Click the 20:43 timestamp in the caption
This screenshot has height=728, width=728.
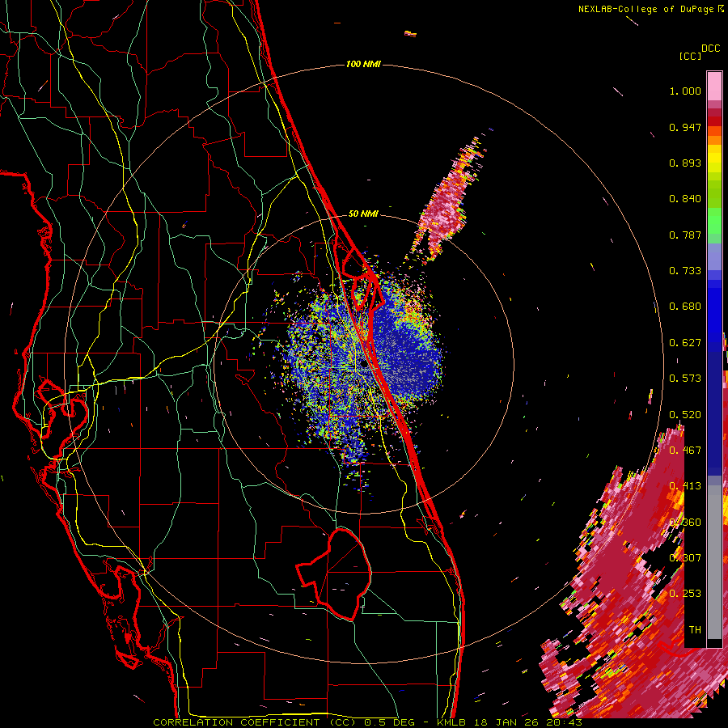[x=564, y=722]
